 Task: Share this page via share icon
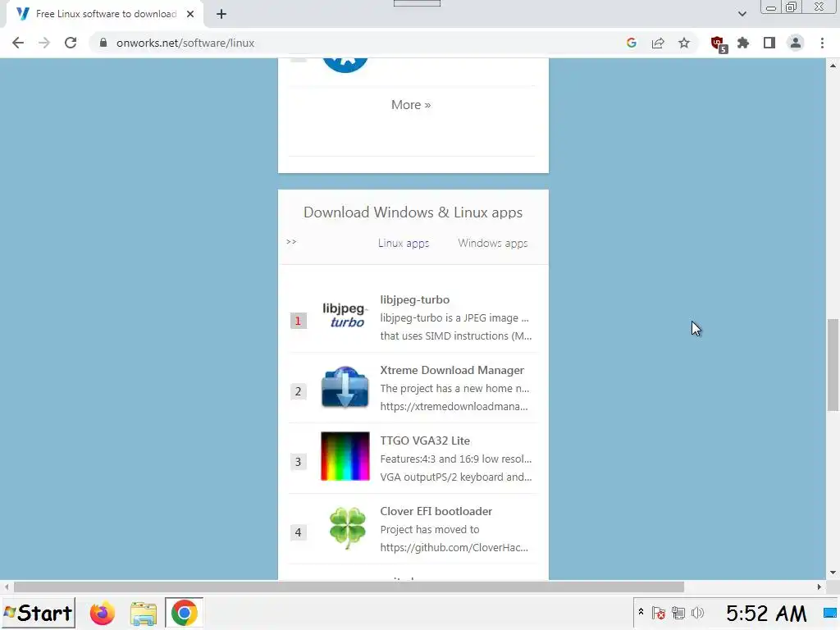(x=658, y=43)
